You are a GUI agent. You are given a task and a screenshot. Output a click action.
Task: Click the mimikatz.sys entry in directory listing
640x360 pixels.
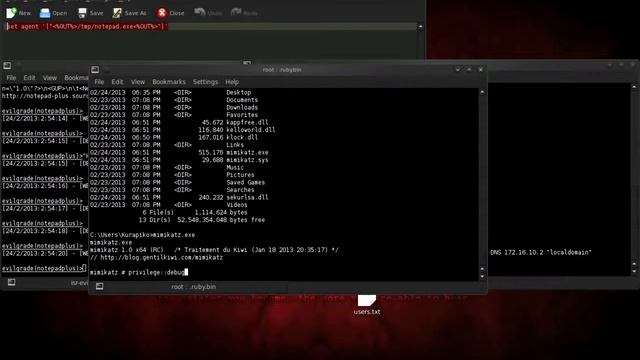click(247, 160)
